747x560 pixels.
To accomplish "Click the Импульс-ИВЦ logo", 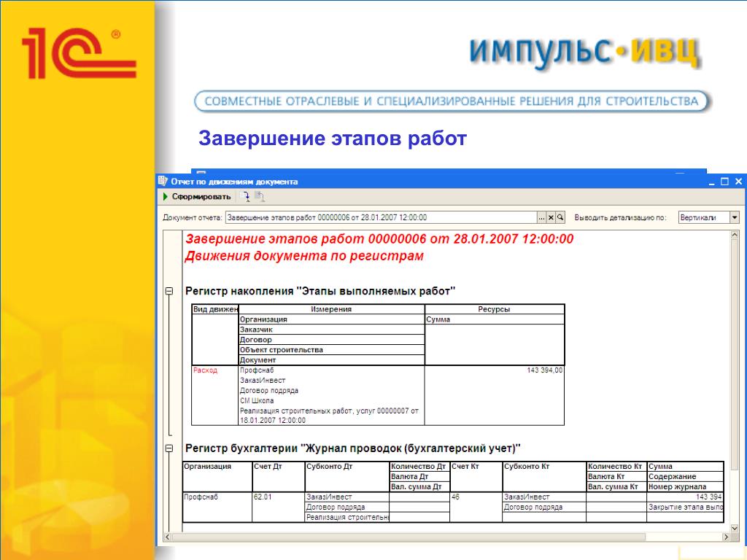I will click(x=585, y=52).
